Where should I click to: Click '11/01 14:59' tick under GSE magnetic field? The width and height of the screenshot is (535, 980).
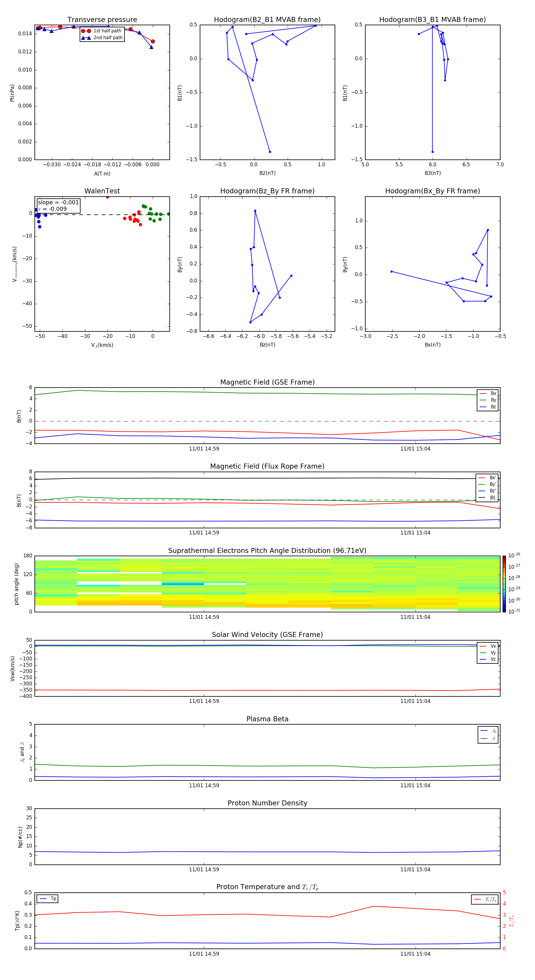point(204,449)
